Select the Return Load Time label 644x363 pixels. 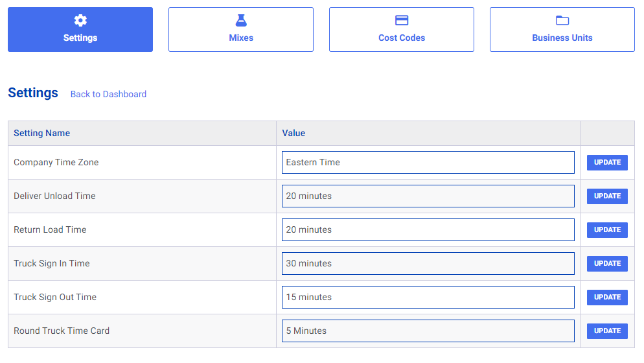click(x=50, y=230)
